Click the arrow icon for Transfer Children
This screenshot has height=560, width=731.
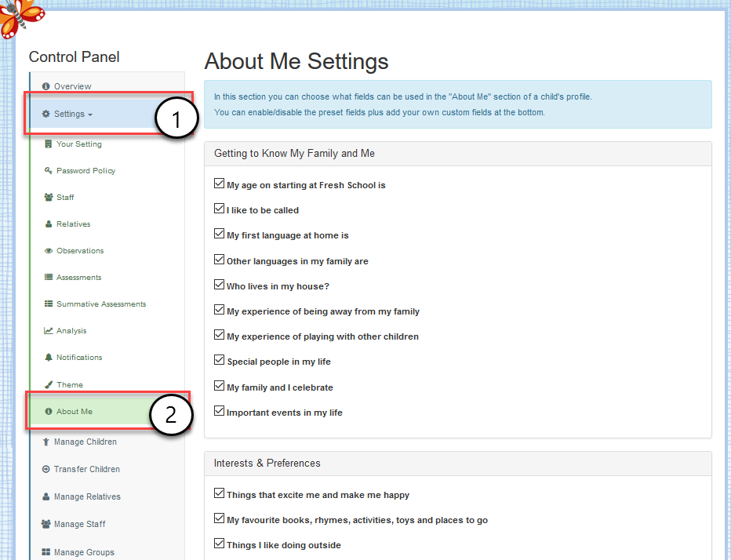tap(45, 469)
